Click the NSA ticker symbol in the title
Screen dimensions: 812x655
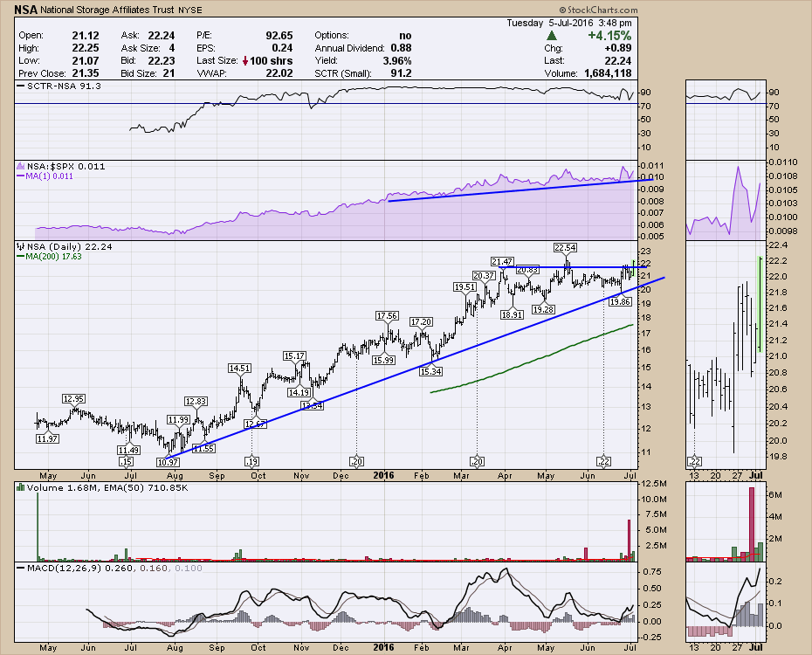[26, 10]
